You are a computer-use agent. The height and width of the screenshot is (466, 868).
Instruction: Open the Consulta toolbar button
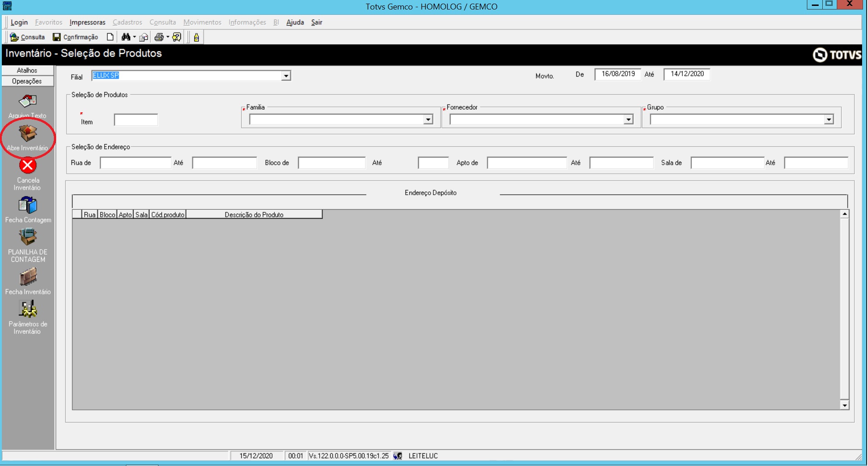[x=28, y=37]
